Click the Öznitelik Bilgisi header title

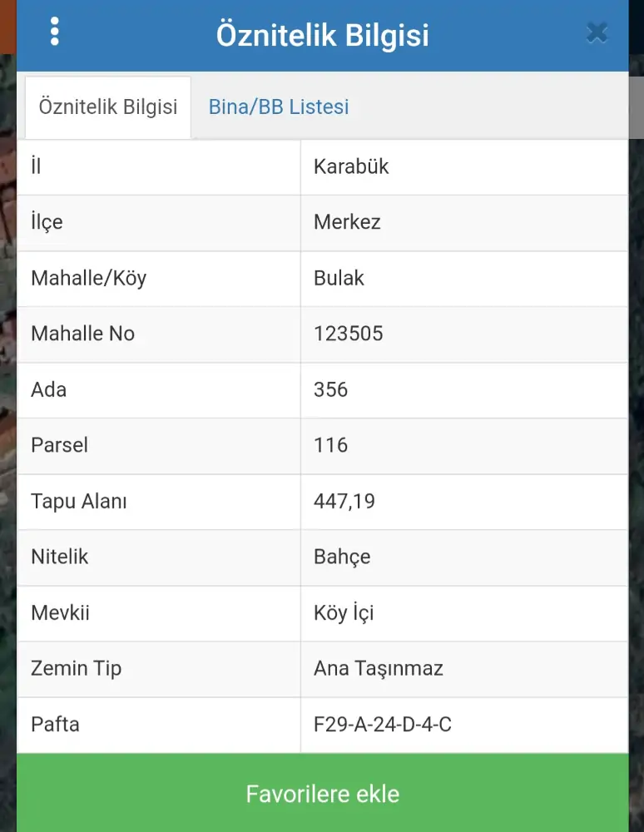(x=323, y=36)
